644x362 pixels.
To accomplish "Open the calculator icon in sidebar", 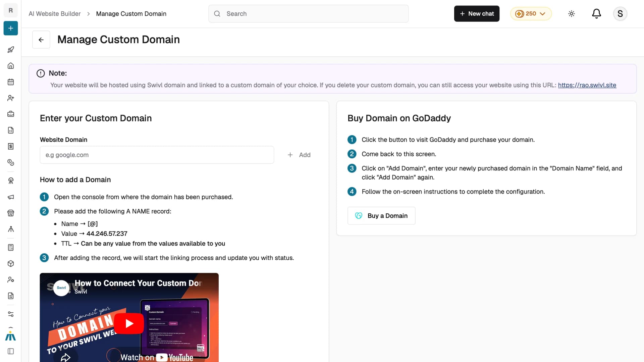I will point(11,248).
